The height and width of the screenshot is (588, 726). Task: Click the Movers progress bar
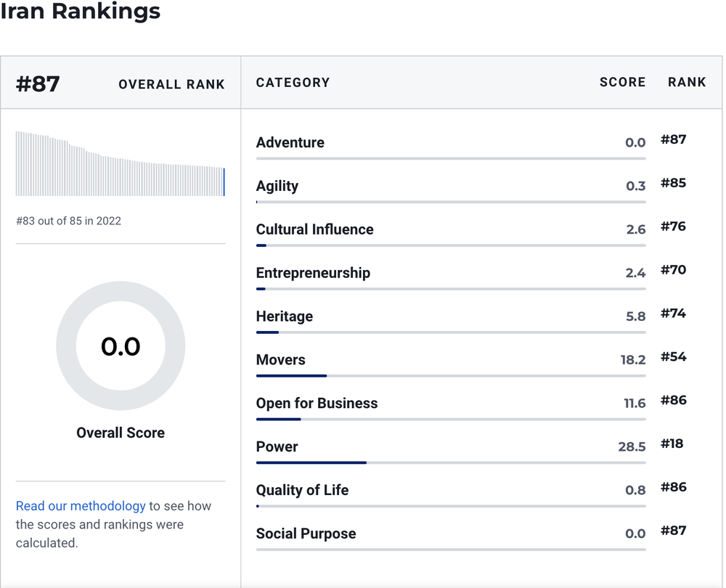[451, 376]
